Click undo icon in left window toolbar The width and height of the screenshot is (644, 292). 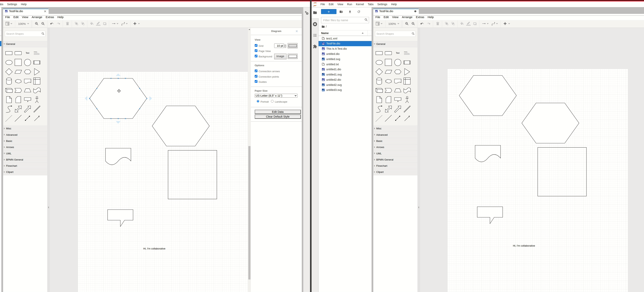[x=52, y=24]
